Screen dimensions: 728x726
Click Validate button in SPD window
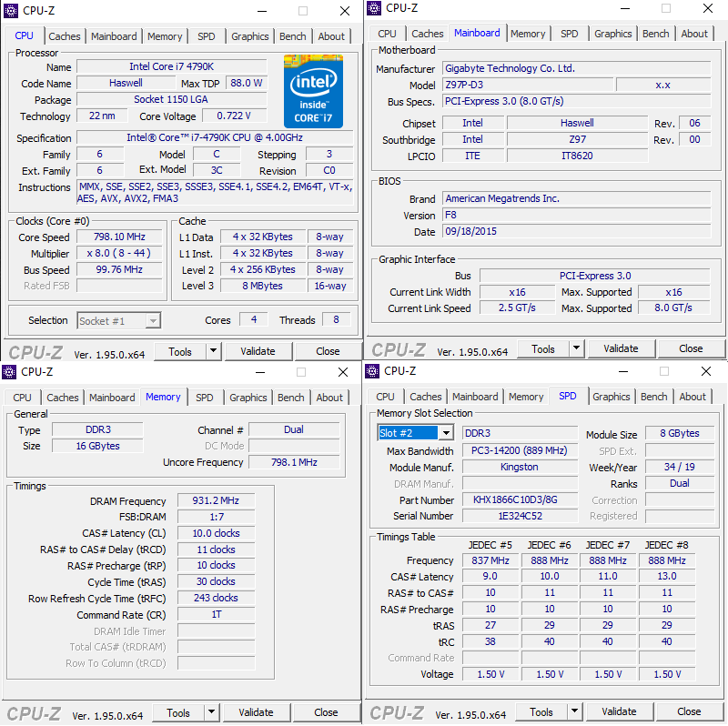pos(619,711)
